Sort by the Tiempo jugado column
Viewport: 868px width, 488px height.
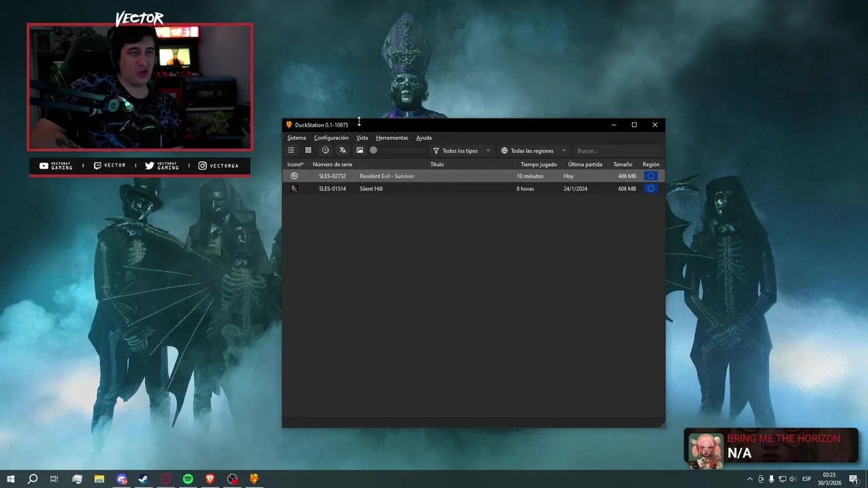[x=538, y=164]
